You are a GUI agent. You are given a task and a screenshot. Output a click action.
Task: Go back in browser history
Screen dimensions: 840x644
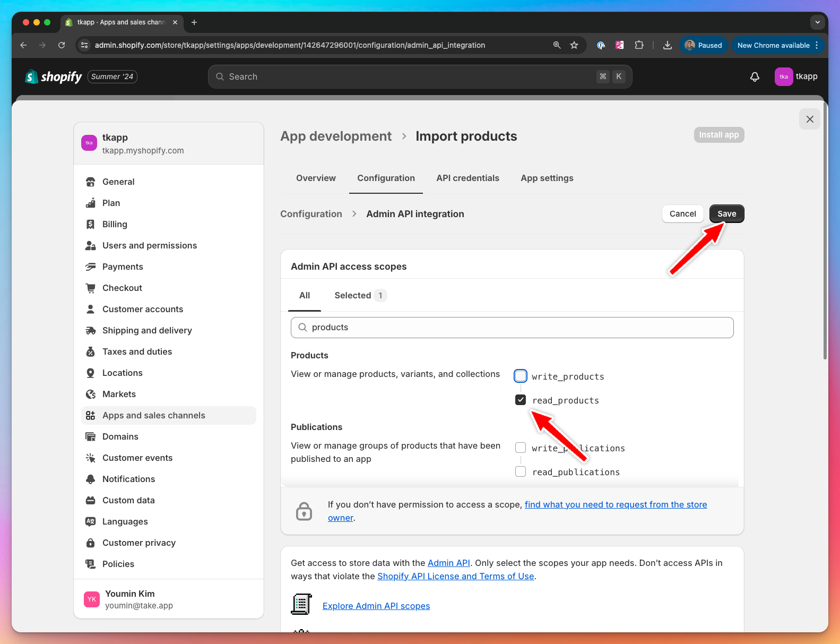[x=23, y=45]
